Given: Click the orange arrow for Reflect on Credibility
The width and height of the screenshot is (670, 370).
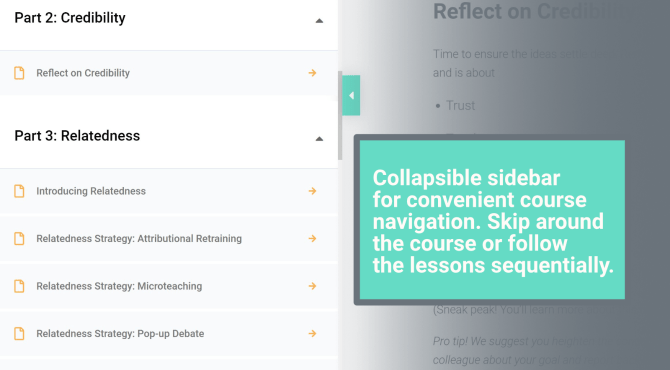Looking at the screenshot, I should [x=312, y=73].
